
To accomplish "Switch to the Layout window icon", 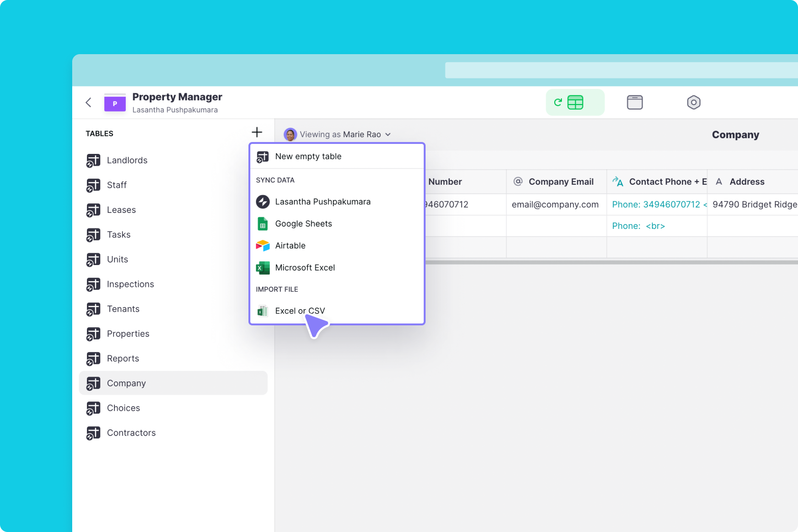I will 635,103.
